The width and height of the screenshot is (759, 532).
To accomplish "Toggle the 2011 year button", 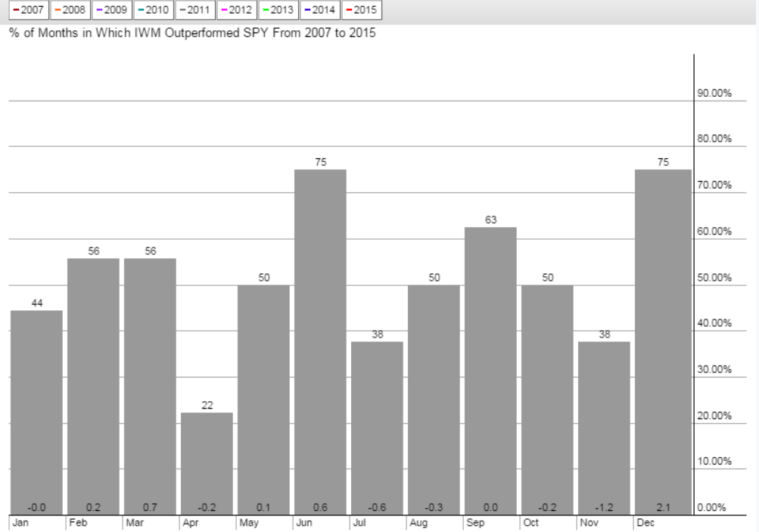I will click(x=194, y=11).
